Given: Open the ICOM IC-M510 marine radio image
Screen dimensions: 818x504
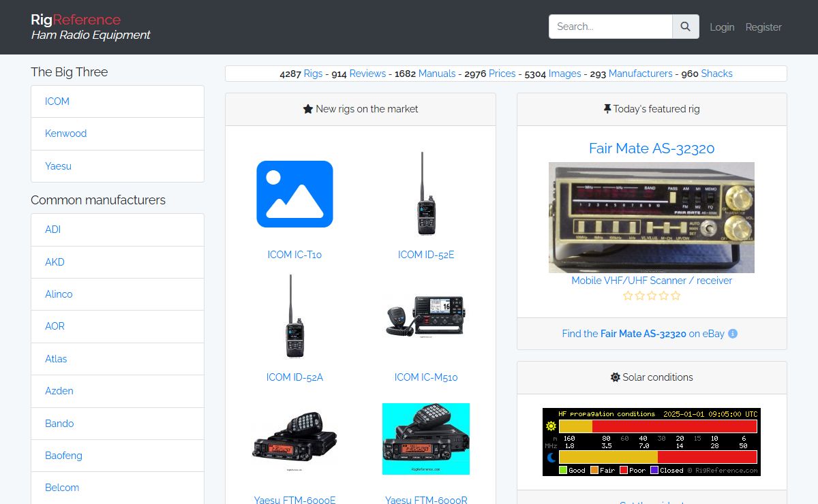Looking at the screenshot, I should coord(426,317).
